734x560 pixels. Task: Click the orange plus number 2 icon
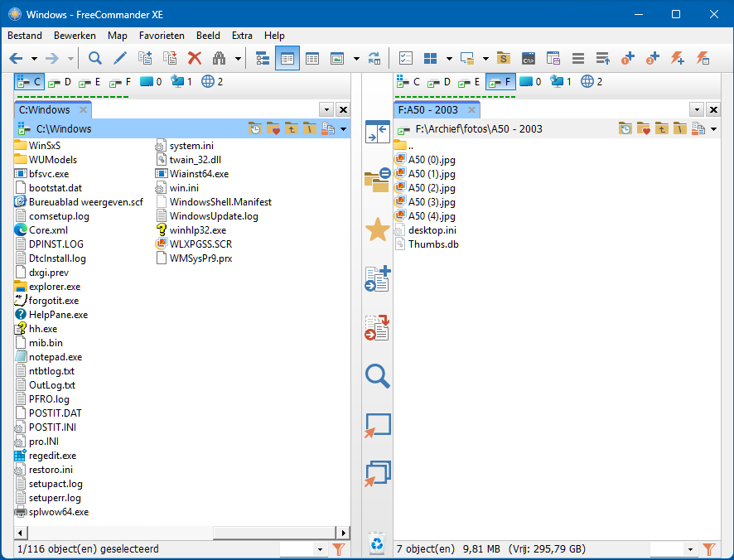pos(653,59)
